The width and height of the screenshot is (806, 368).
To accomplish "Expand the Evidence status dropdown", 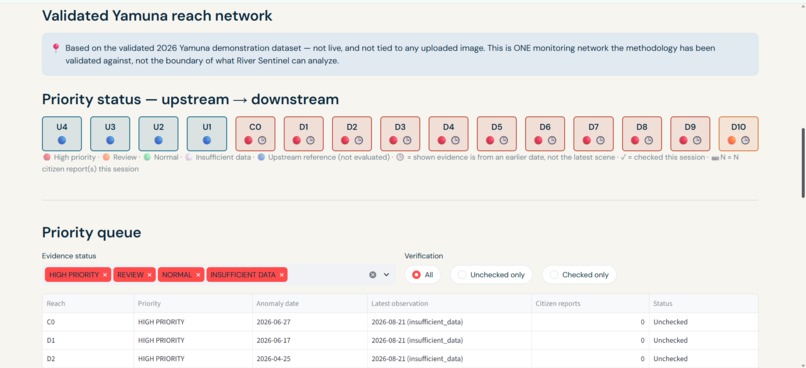I will [x=387, y=275].
